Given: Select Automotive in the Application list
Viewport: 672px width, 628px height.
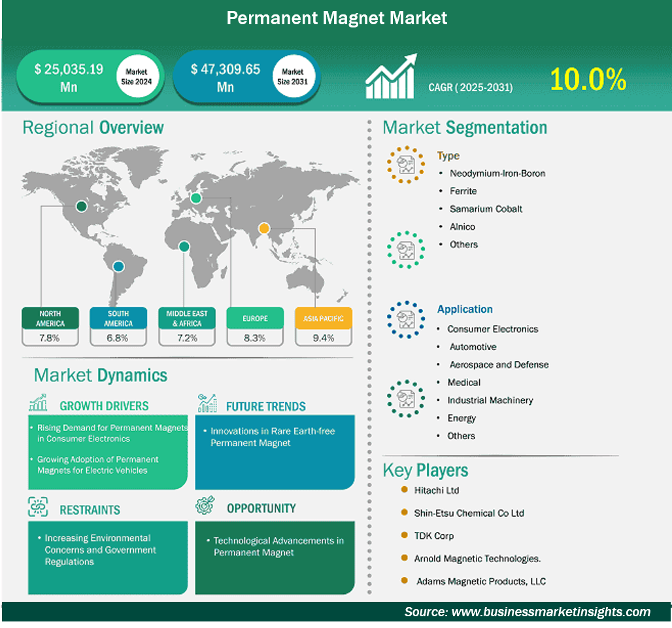Looking at the screenshot, I should [473, 347].
